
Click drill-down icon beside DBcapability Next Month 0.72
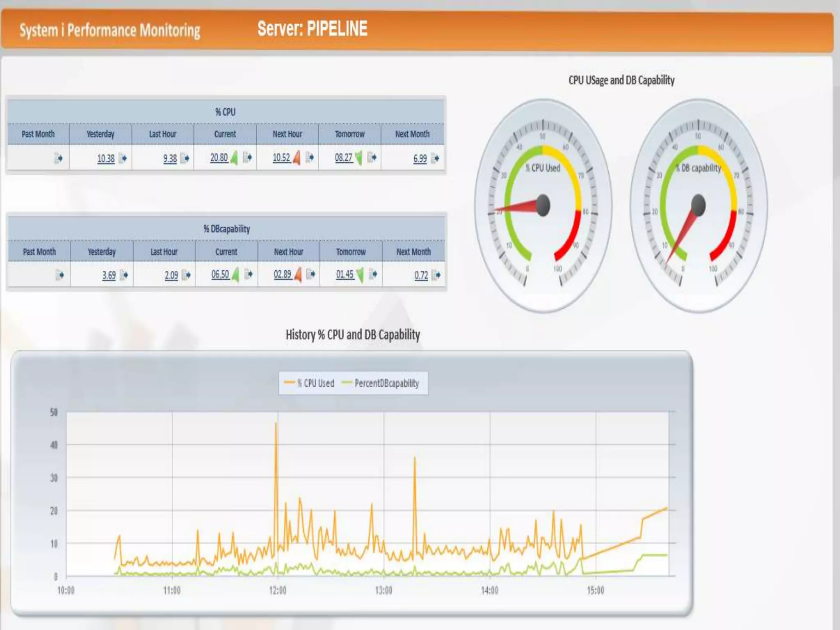[x=436, y=275]
